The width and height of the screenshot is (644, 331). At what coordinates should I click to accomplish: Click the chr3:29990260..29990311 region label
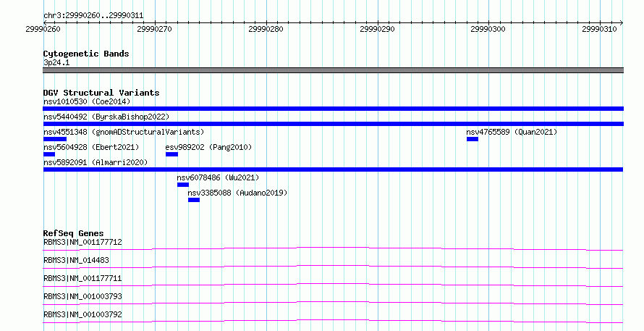(x=93, y=16)
